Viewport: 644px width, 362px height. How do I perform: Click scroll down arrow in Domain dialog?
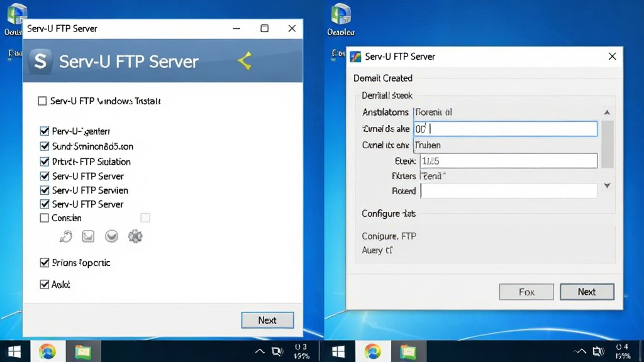pos(607,185)
